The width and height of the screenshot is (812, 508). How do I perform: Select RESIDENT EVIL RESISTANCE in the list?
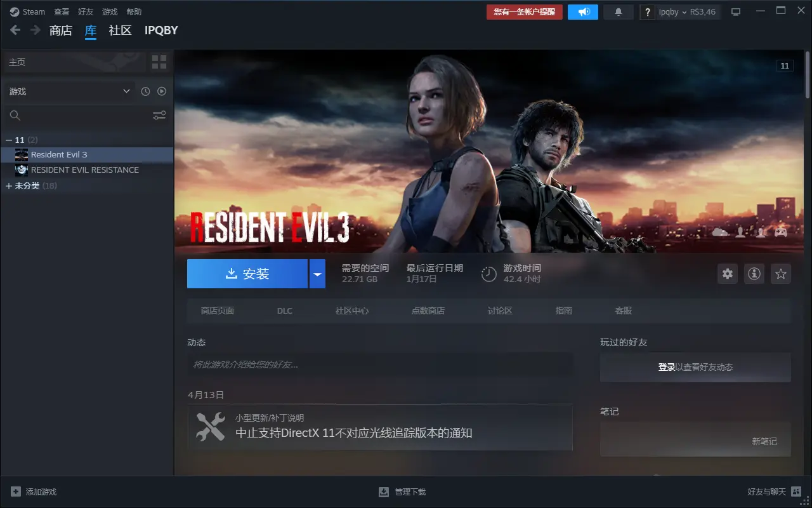tap(87, 170)
